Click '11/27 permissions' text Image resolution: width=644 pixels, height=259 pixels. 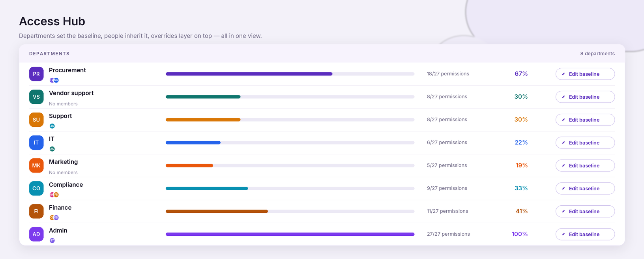pyautogui.click(x=447, y=211)
